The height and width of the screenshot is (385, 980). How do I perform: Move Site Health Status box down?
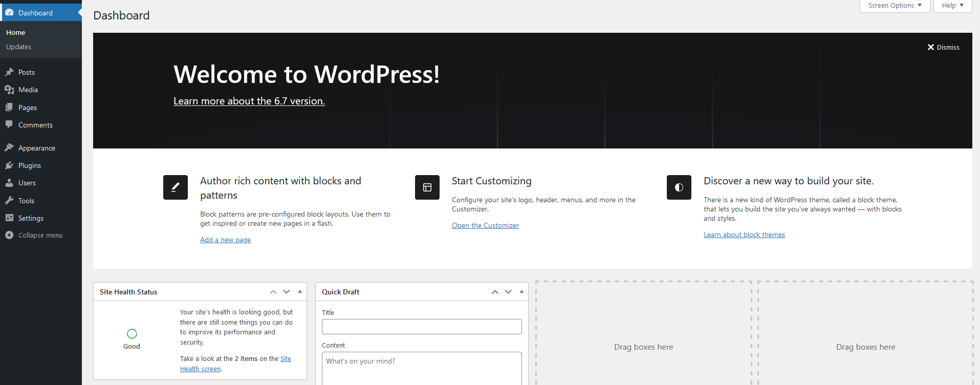pos(287,292)
